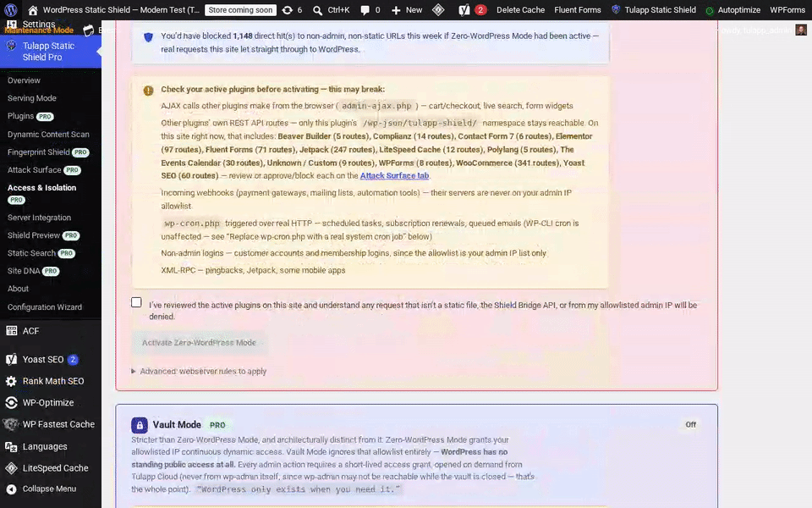812x508 pixels.
Task: Click Yoast SEO count badge 2
Action: pos(73,359)
